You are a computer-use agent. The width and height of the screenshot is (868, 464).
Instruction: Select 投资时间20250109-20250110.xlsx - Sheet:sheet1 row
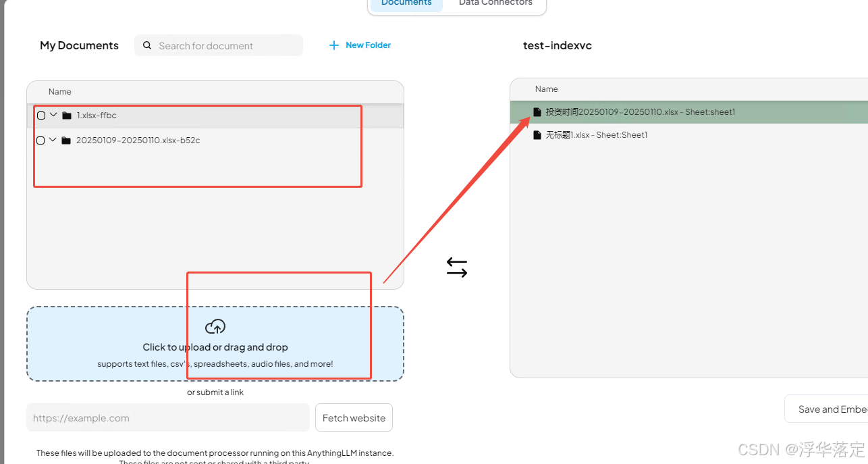(688, 112)
